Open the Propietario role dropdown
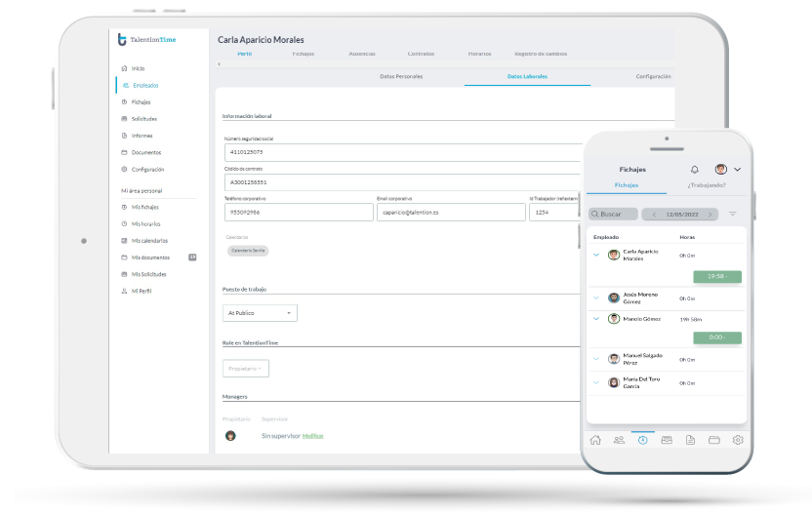 coord(245,369)
